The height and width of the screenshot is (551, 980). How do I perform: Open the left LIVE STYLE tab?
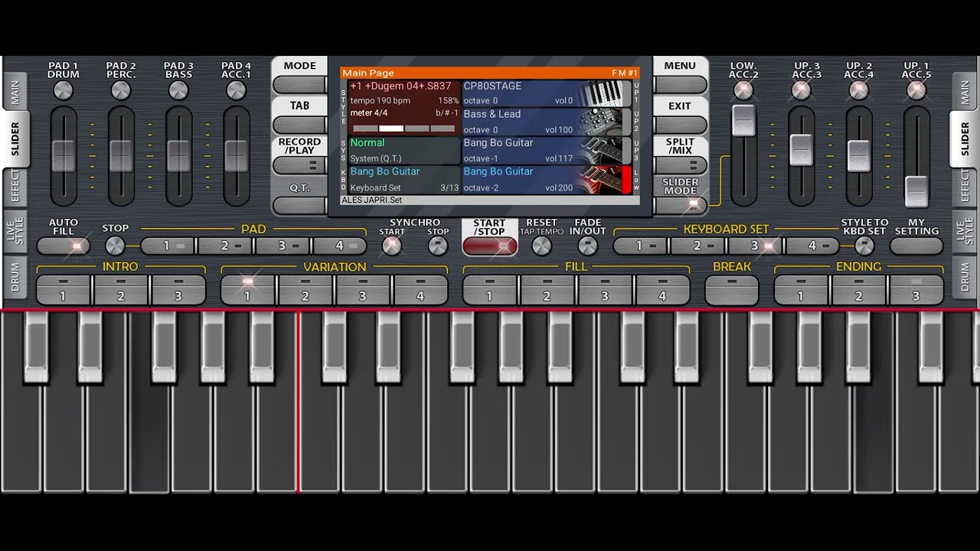(x=15, y=231)
